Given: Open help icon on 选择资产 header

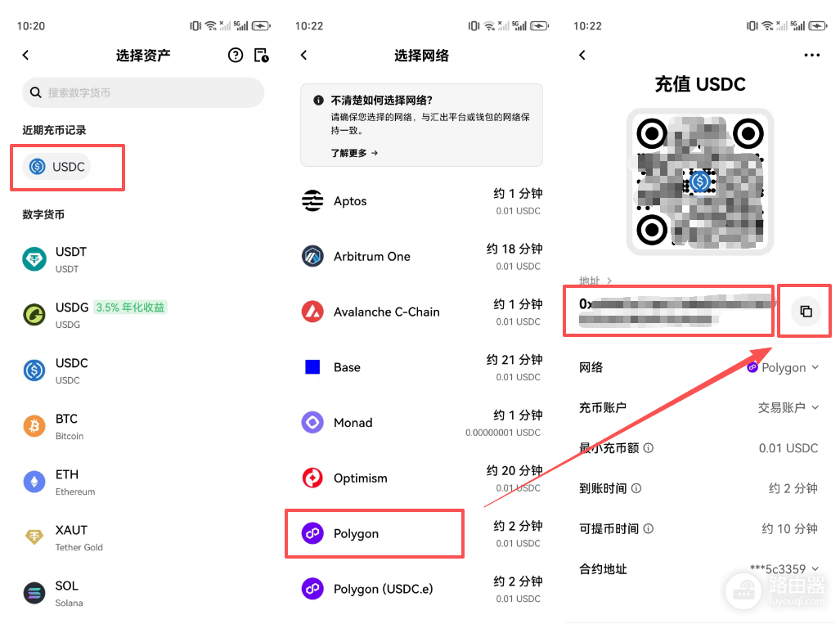Looking at the screenshot, I should click(236, 55).
